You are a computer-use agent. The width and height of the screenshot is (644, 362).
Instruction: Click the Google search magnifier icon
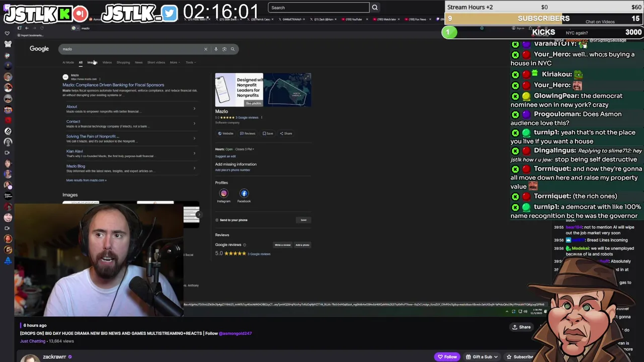coord(232,49)
